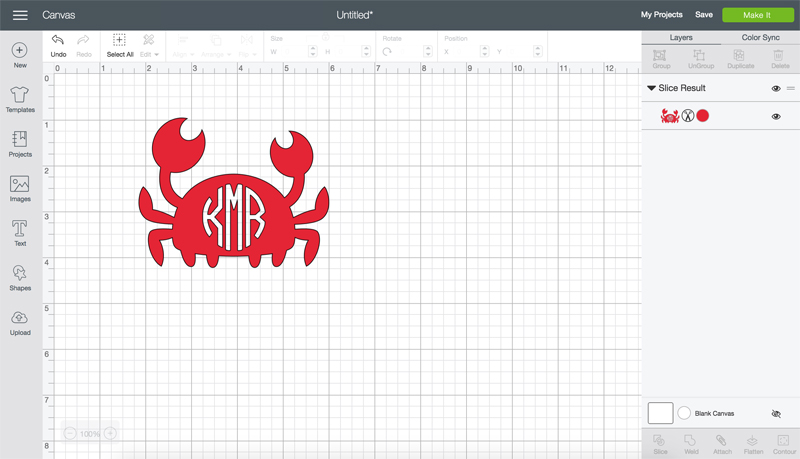
Task: Click the Blank Canvas white color circle
Action: coord(684,413)
